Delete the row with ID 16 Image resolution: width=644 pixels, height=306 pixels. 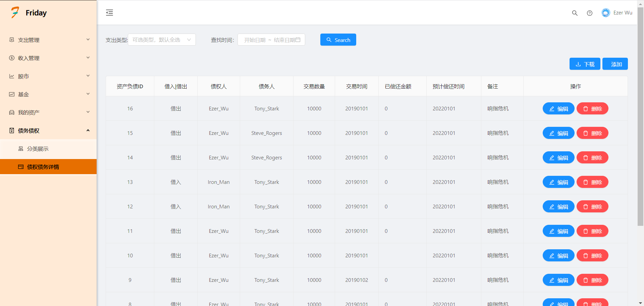pyautogui.click(x=592, y=108)
